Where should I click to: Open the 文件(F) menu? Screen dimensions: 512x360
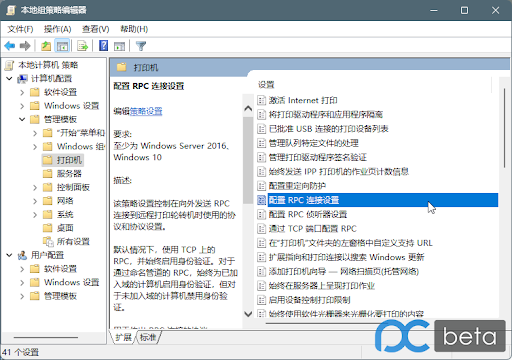pos(20,29)
